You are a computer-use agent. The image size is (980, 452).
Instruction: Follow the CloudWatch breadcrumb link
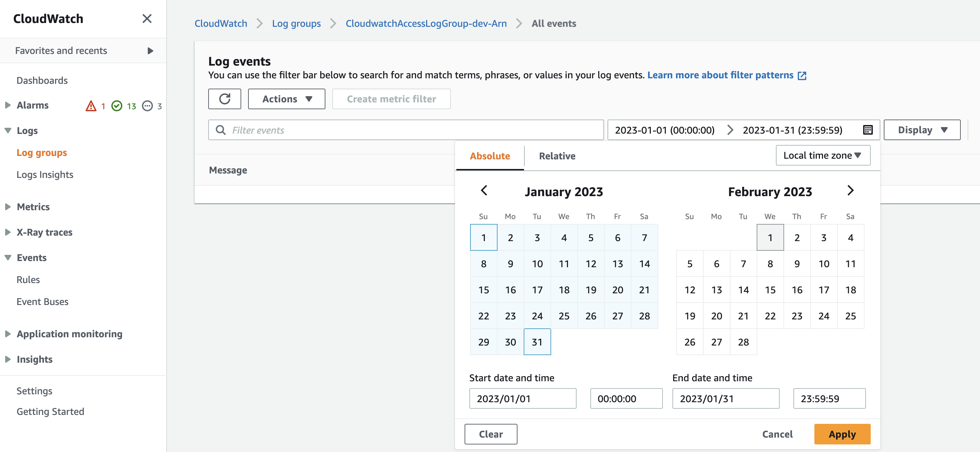[221, 24]
